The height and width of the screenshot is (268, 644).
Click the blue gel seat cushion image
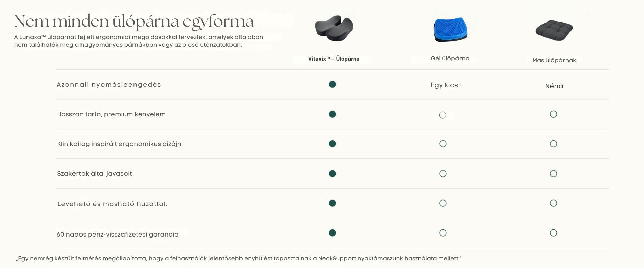pos(450,29)
